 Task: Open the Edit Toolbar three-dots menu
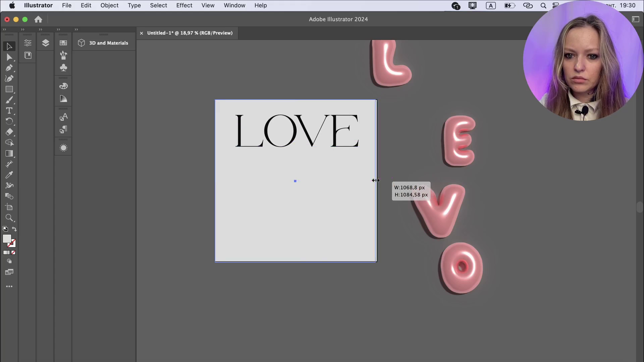coord(9,287)
